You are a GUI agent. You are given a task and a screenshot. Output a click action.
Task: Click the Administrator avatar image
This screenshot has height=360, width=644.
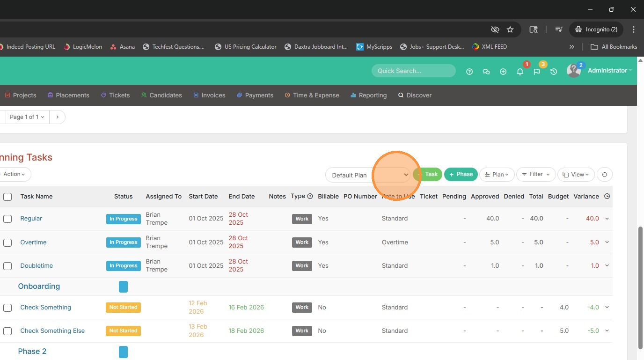click(573, 71)
